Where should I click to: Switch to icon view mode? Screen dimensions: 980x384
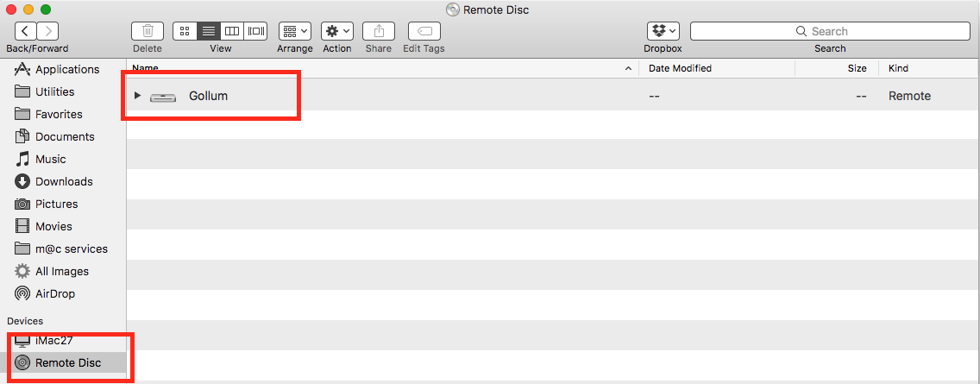pos(185,31)
